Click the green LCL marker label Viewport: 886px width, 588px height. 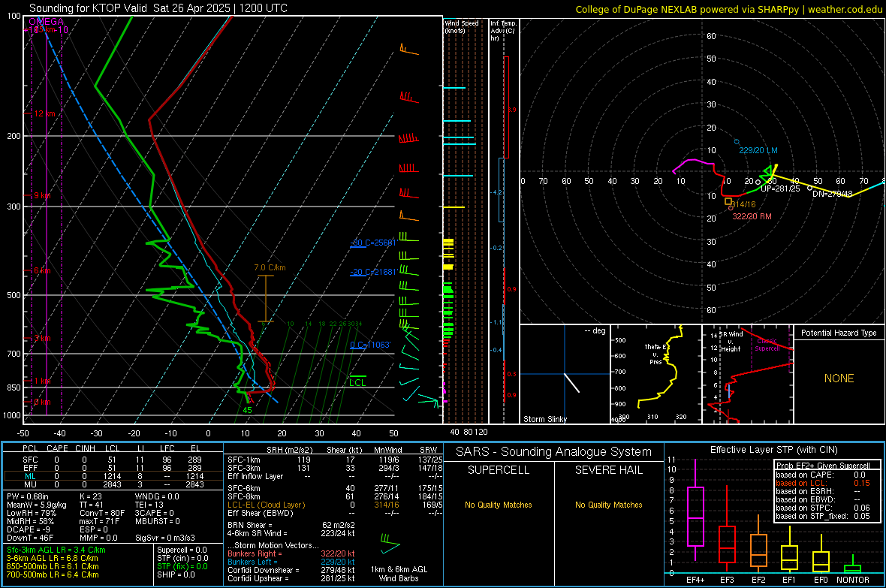pyautogui.click(x=357, y=383)
